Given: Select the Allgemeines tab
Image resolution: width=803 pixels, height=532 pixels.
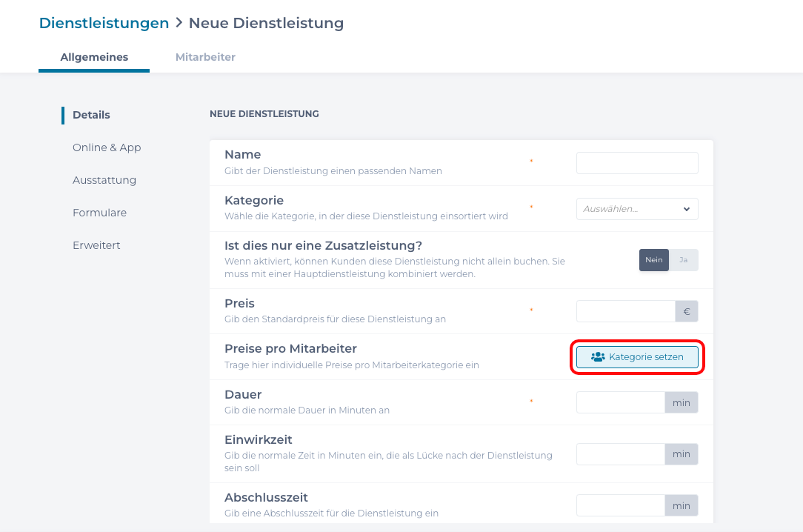Looking at the screenshot, I should (x=94, y=57).
